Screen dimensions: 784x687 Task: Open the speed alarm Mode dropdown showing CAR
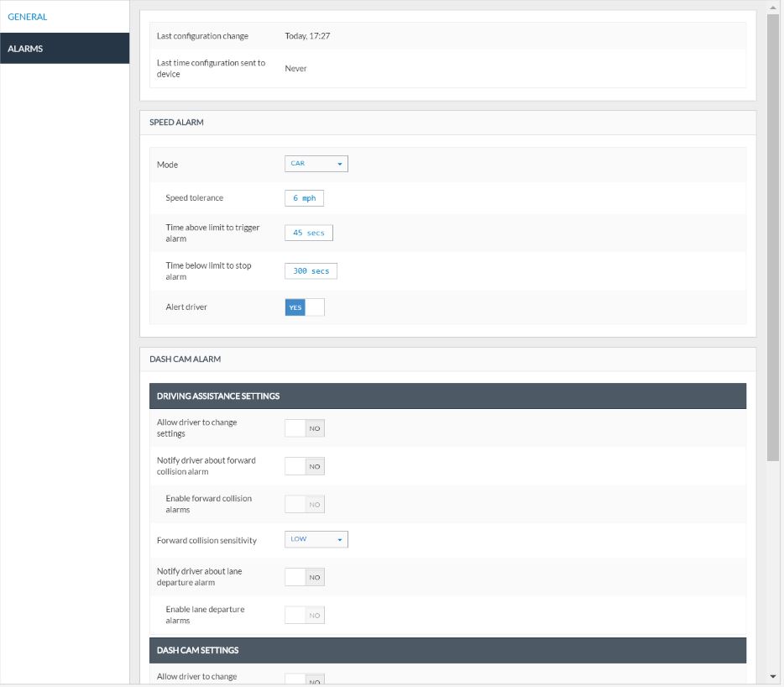pos(316,164)
